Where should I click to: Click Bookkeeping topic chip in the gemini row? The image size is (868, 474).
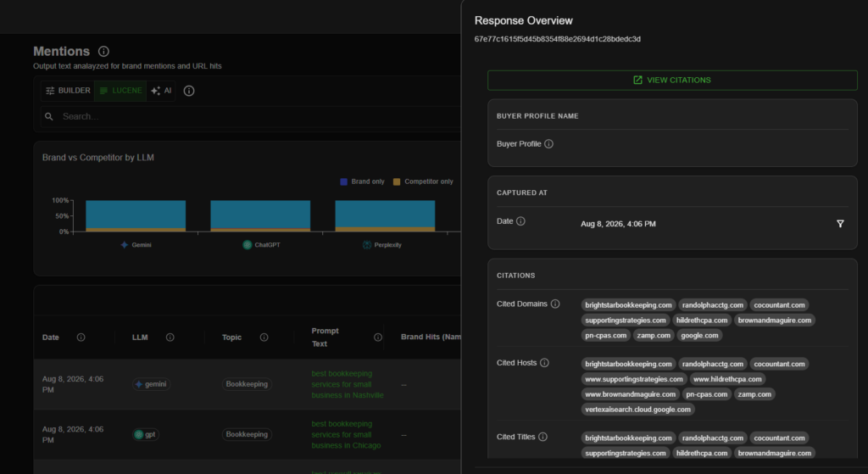click(x=247, y=384)
